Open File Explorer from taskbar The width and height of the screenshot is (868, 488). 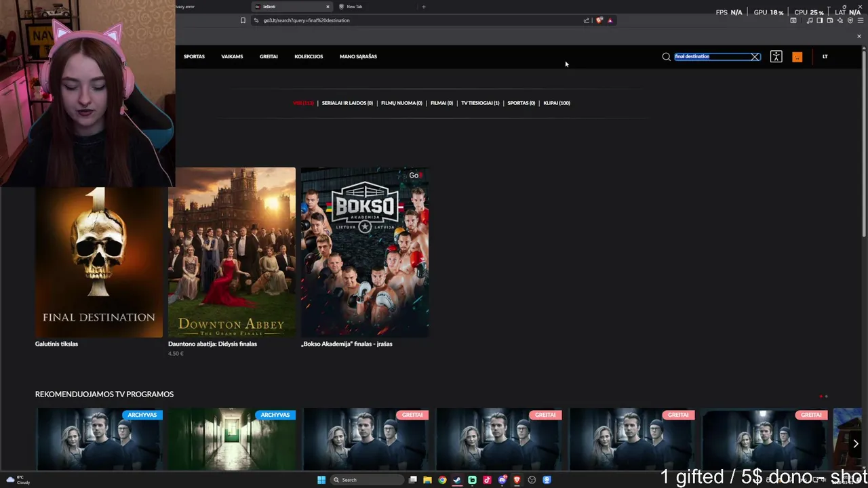pyautogui.click(x=427, y=480)
